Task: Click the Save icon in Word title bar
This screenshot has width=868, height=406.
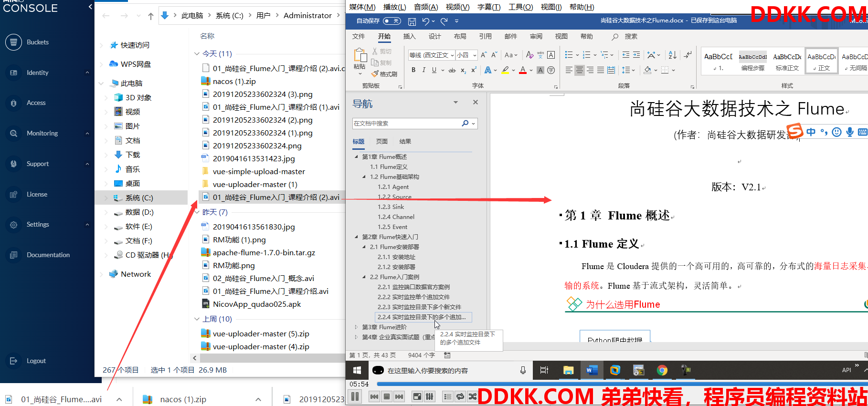Action: click(412, 21)
